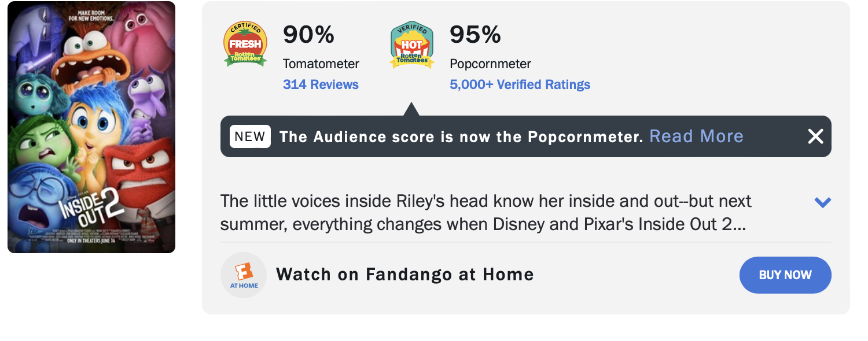
Task: Dismiss the Popcornmeter notice with the X
Action: tap(815, 136)
